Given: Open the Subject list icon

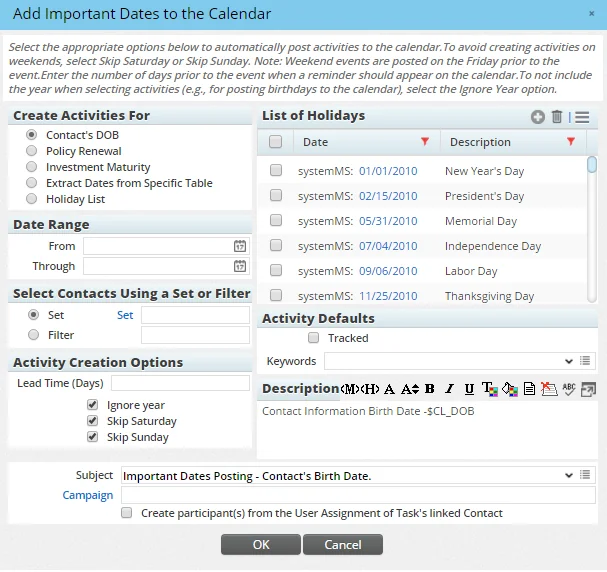Looking at the screenshot, I should [x=585, y=474].
